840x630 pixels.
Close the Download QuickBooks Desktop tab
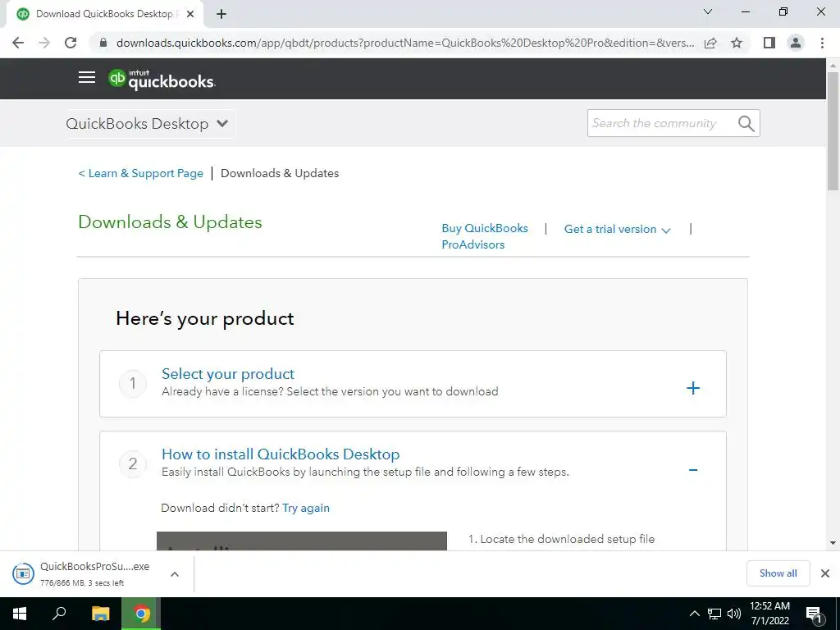pos(190,14)
